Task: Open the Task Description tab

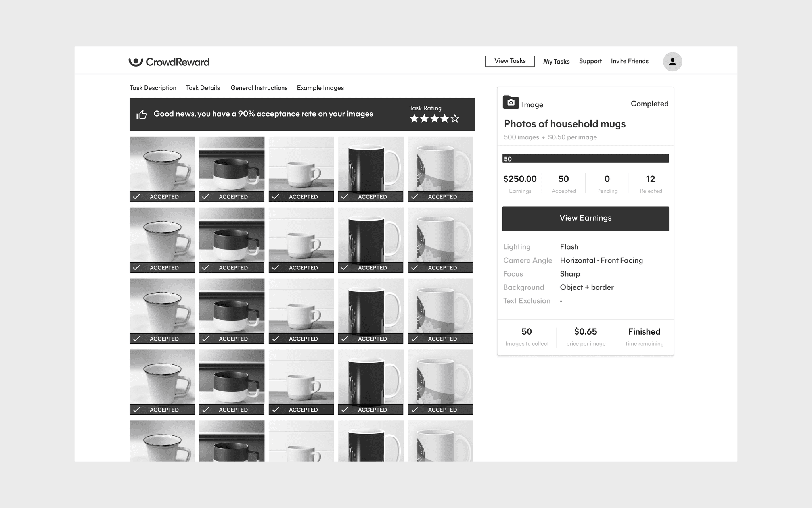Action: [153, 88]
